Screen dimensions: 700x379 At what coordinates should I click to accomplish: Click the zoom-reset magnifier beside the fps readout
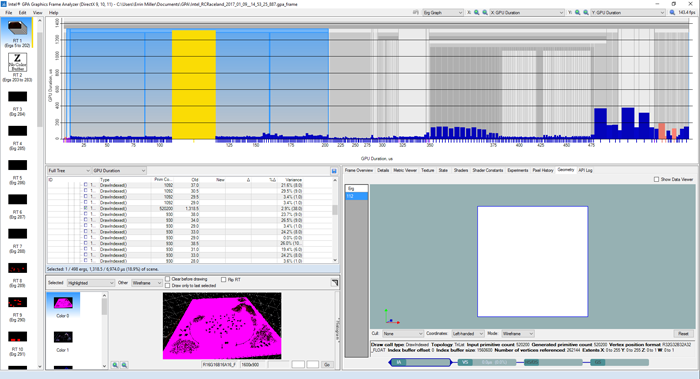pos(672,12)
